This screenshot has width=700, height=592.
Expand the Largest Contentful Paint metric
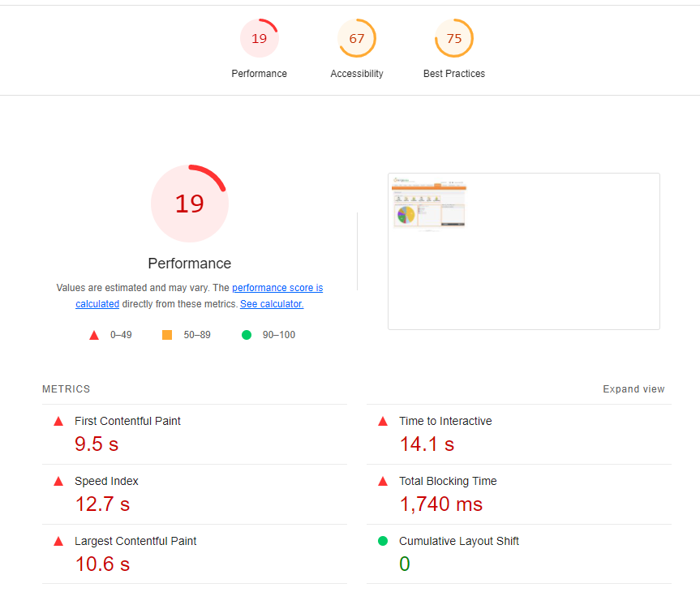pyautogui.click(x=135, y=541)
